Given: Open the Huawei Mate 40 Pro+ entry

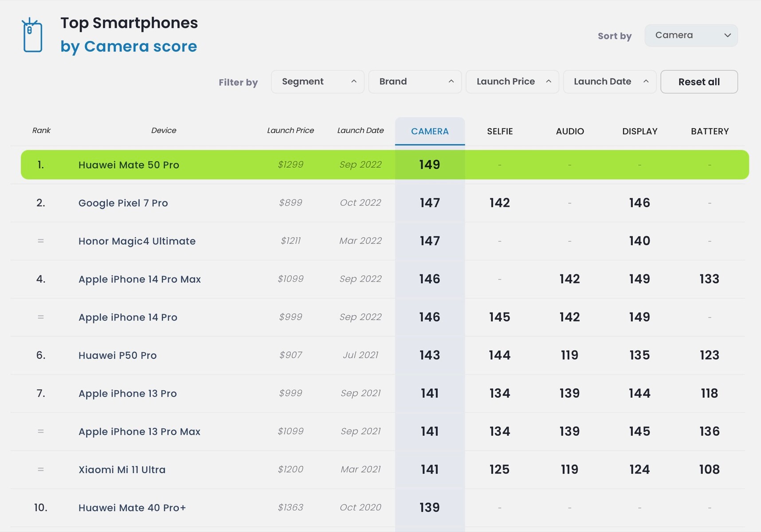Looking at the screenshot, I should [132, 508].
